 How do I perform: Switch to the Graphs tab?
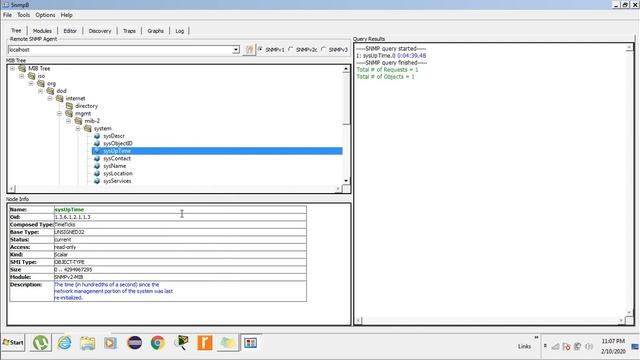coord(156,31)
